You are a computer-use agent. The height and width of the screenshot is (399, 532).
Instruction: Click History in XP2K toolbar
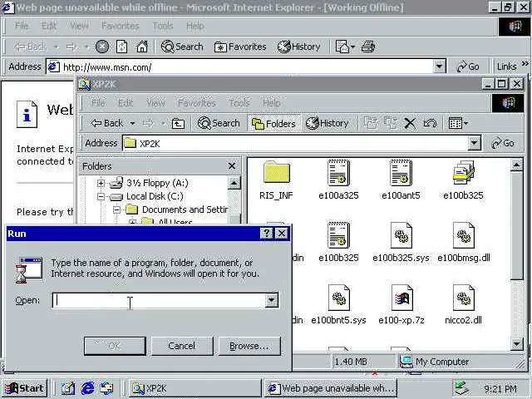[x=327, y=123]
